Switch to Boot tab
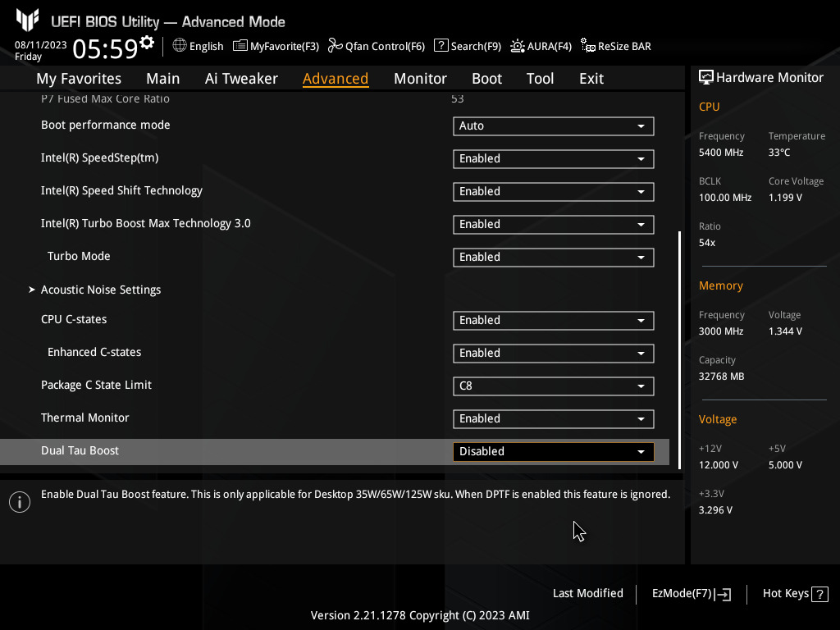The height and width of the screenshot is (630, 840). pos(486,78)
